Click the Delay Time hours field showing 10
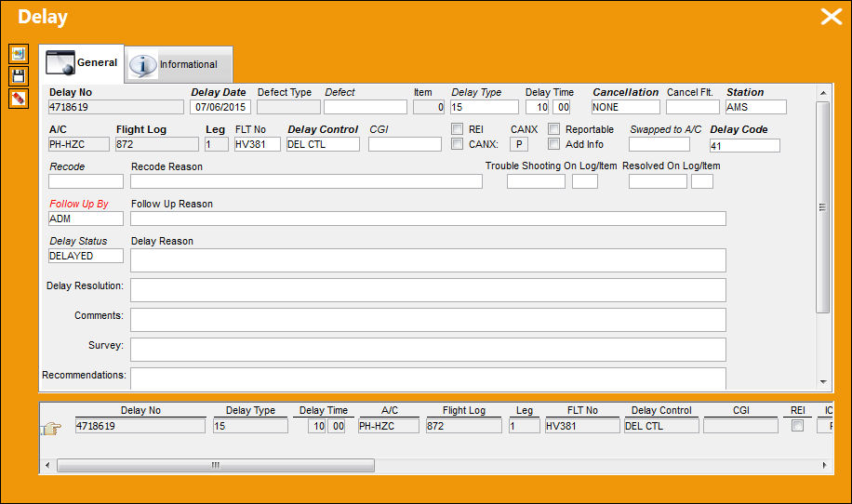The width and height of the screenshot is (852, 504). click(538, 107)
